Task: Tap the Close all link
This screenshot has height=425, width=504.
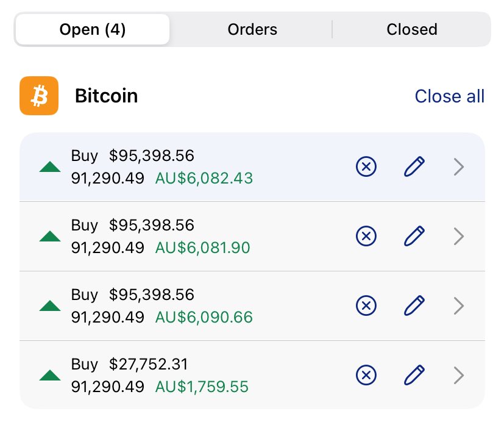Action: tap(449, 96)
